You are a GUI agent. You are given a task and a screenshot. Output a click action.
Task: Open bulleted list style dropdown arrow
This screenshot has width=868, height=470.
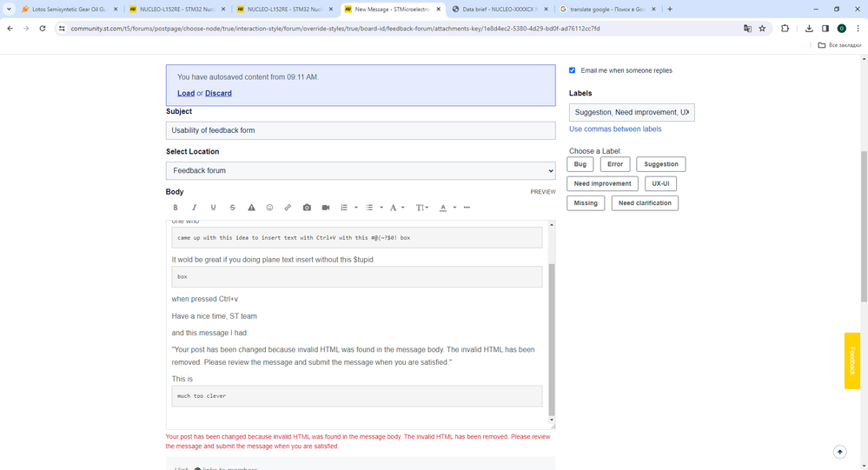click(x=381, y=208)
